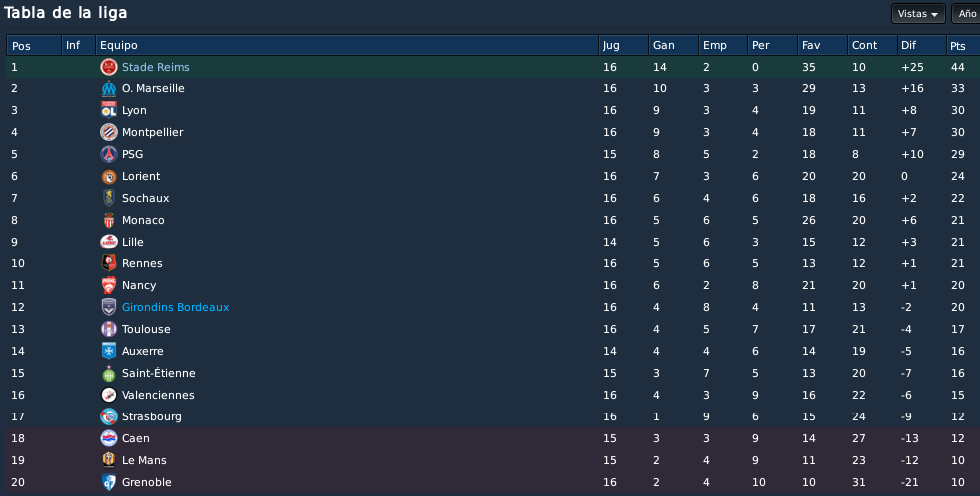Sort table by Gan column header

pos(673,45)
